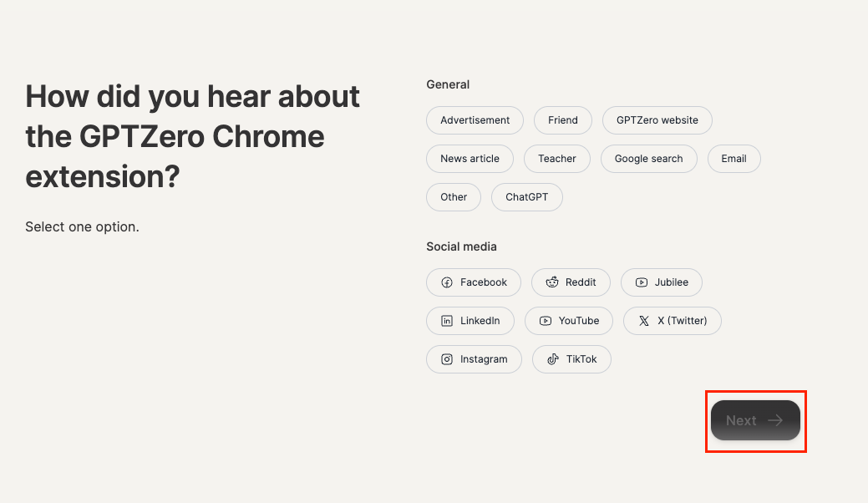Choose the TikTok chip

(x=571, y=359)
